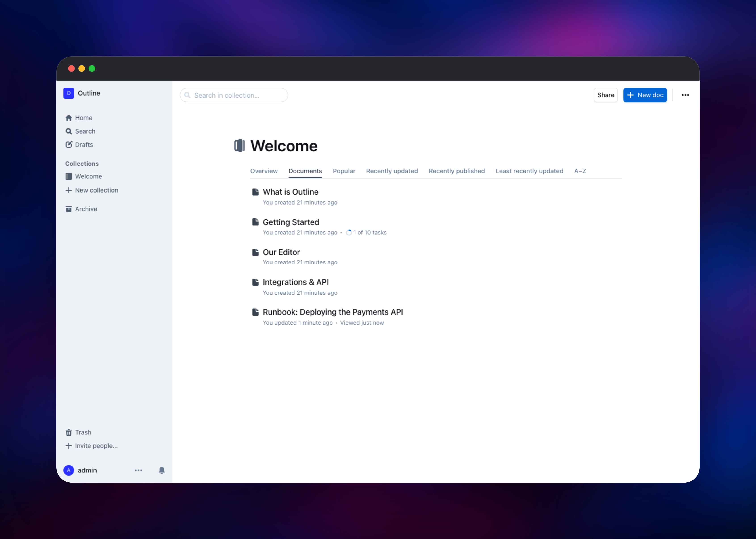Select the Documents tab

tap(305, 171)
